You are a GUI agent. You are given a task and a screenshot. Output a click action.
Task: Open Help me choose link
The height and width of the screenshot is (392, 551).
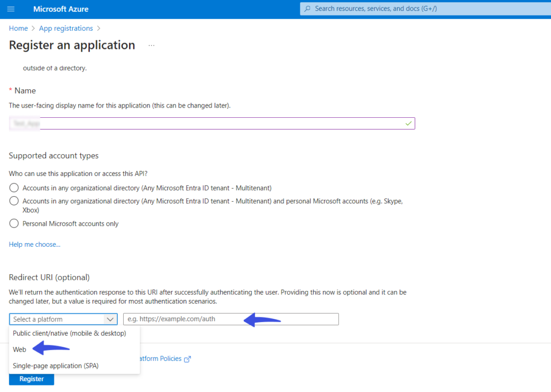pyautogui.click(x=34, y=245)
